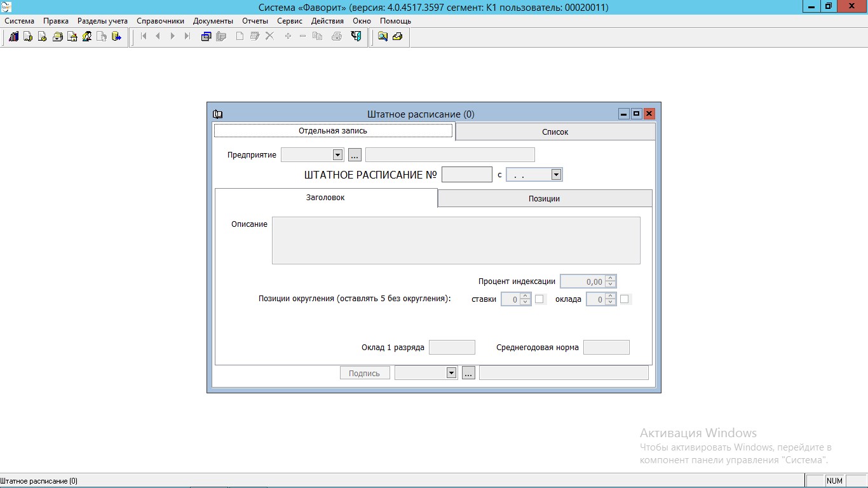868x488 pixels.
Task: Open the Справочники menu
Action: coord(160,21)
